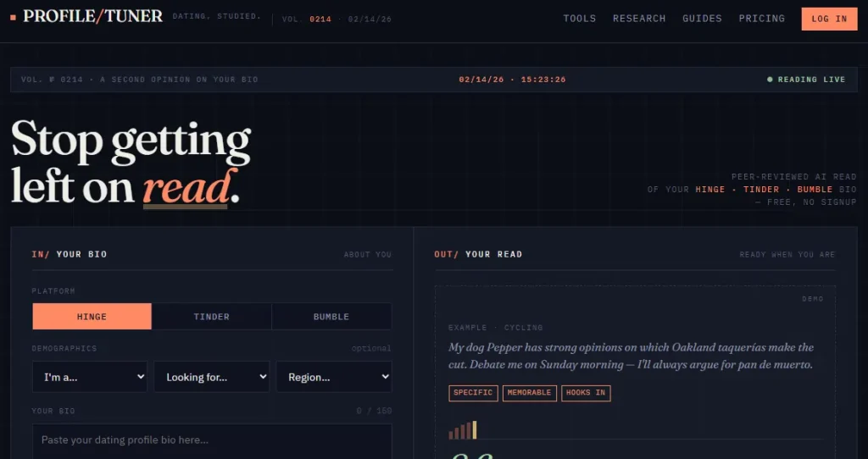Open the "Looking for..." dropdown
The image size is (868, 459).
(x=212, y=377)
